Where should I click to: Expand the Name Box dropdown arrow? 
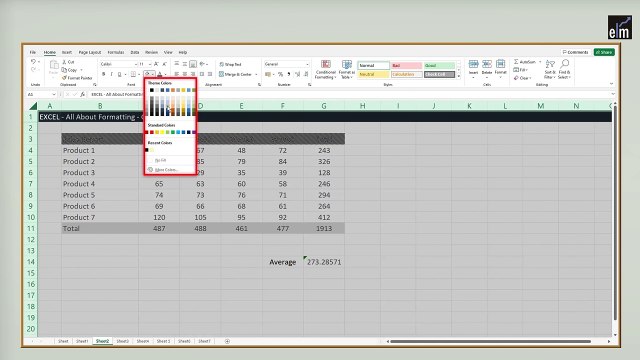[53, 94]
